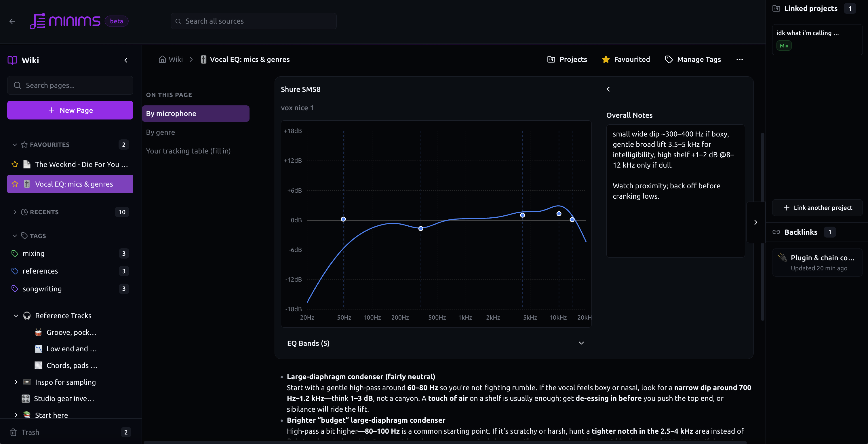Open the linked project idk what i'm calling
This screenshot has width=868, height=444.
pos(817,39)
